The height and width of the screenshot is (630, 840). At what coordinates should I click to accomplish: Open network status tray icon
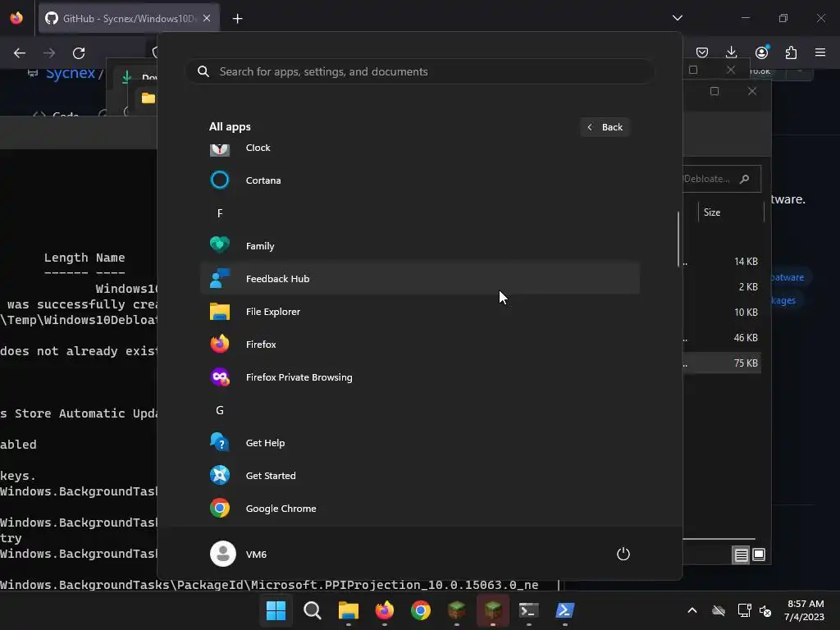743,610
